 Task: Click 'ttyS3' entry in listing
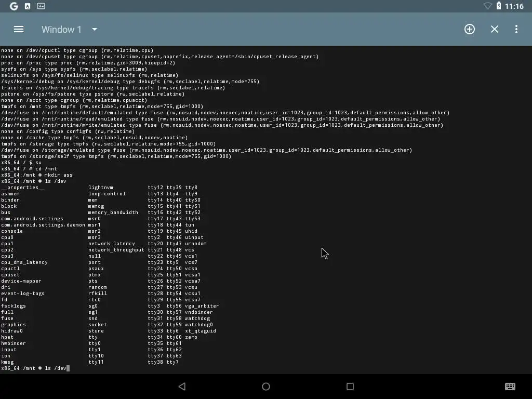tap(193, 219)
